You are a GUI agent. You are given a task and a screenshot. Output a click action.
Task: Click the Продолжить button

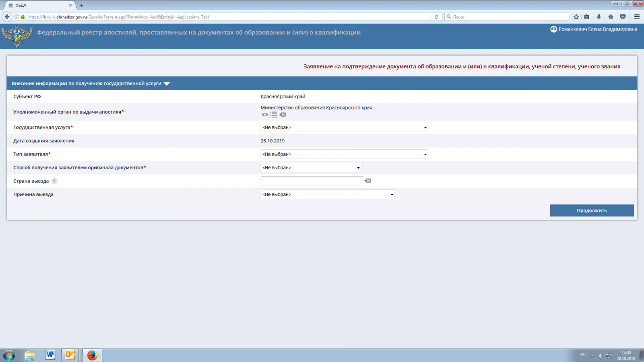592,210
